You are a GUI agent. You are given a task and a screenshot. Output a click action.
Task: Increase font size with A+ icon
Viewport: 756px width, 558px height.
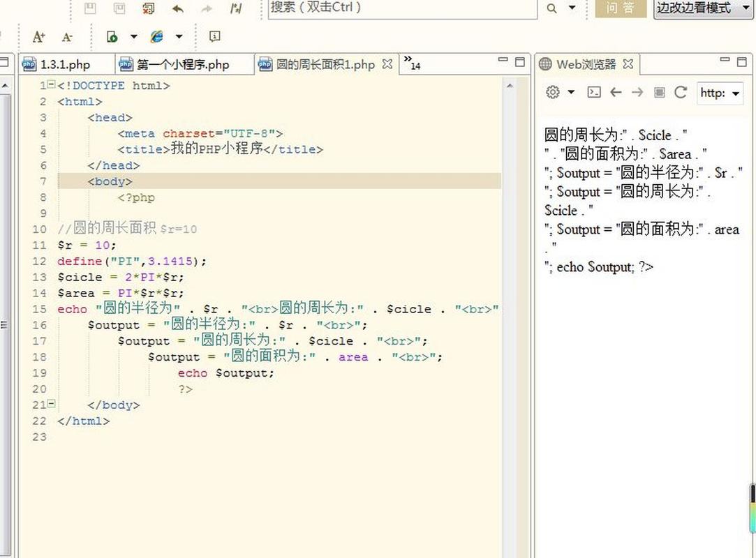pyautogui.click(x=38, y=37)
